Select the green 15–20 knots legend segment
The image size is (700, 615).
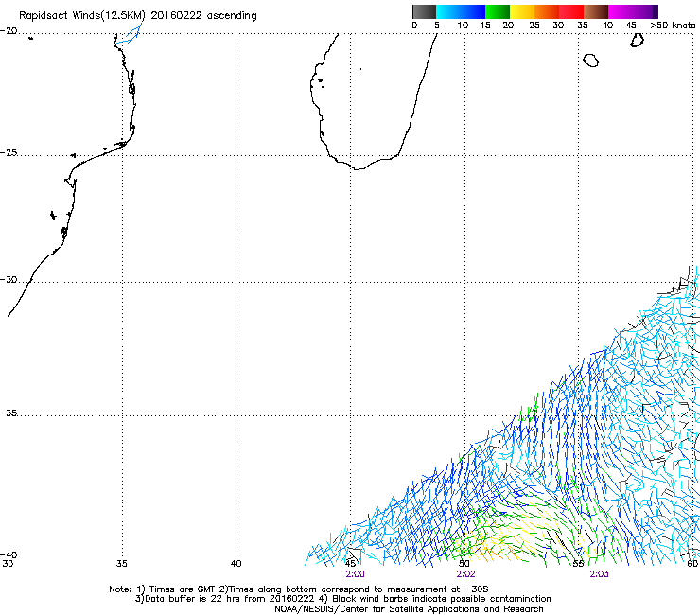498,11
